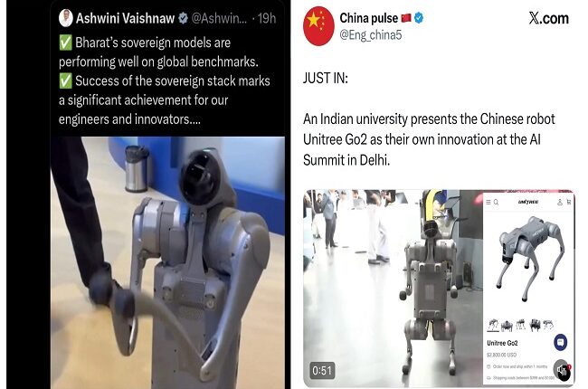Click the search magnifier on Unitree page
The height and width of the screenshot is (389, 588).
(x=496, y=203)
